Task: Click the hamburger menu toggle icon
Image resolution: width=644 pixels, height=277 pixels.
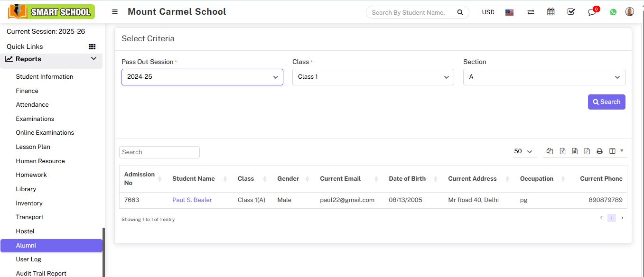Action: click(115, 12)
